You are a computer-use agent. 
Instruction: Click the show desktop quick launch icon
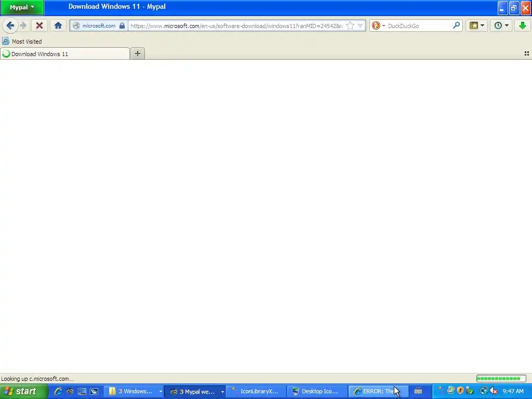click(x=82, y=392)
